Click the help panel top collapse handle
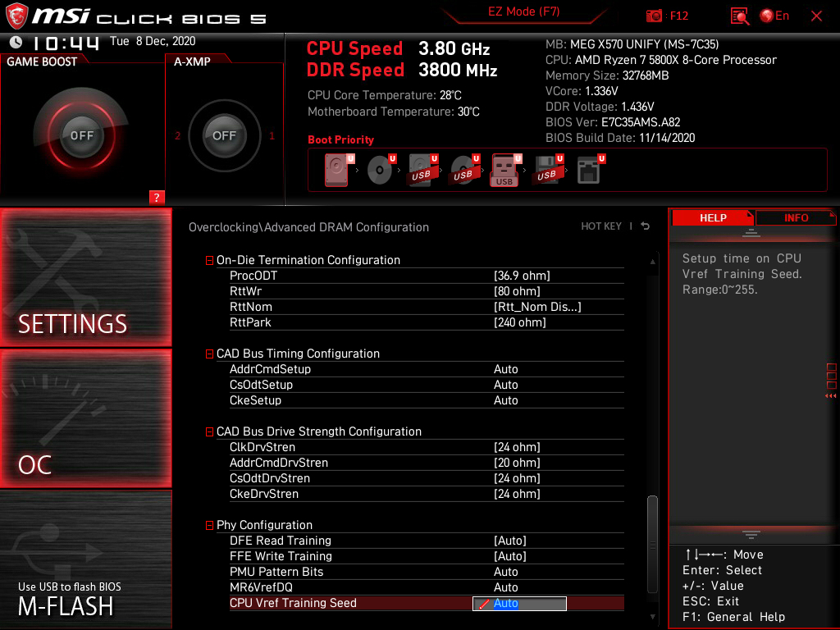The image size is (840, 630). coord(751,232)
